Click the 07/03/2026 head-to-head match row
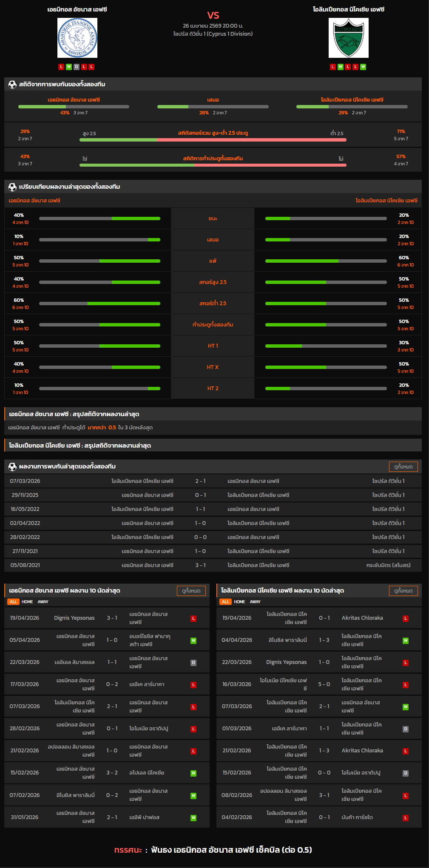 point(213,481)
